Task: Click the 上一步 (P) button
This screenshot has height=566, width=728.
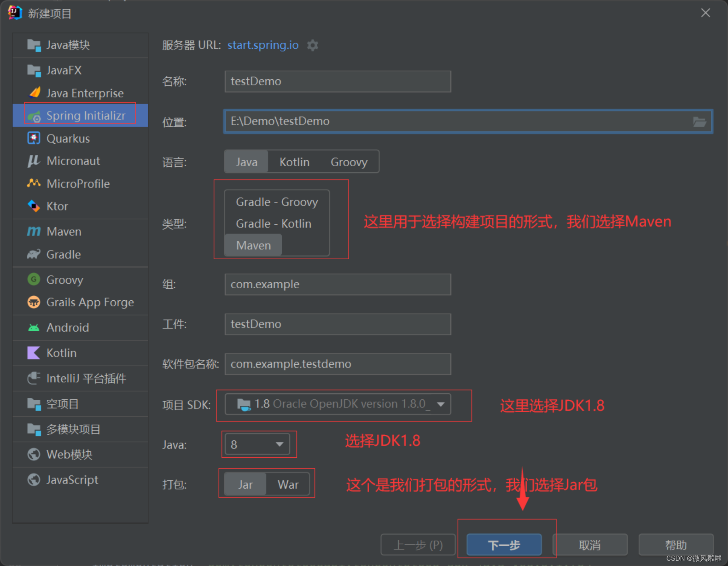Action: (418, 545)
